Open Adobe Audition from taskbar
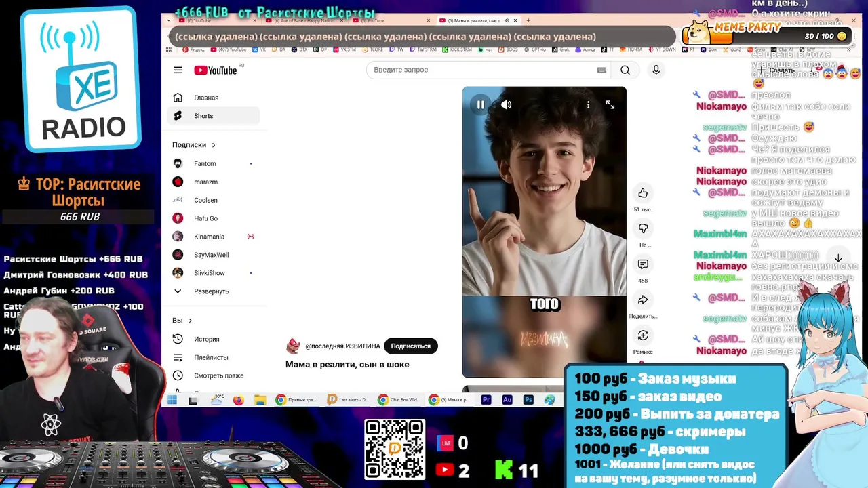868x488 pixels. coord(507,400)
